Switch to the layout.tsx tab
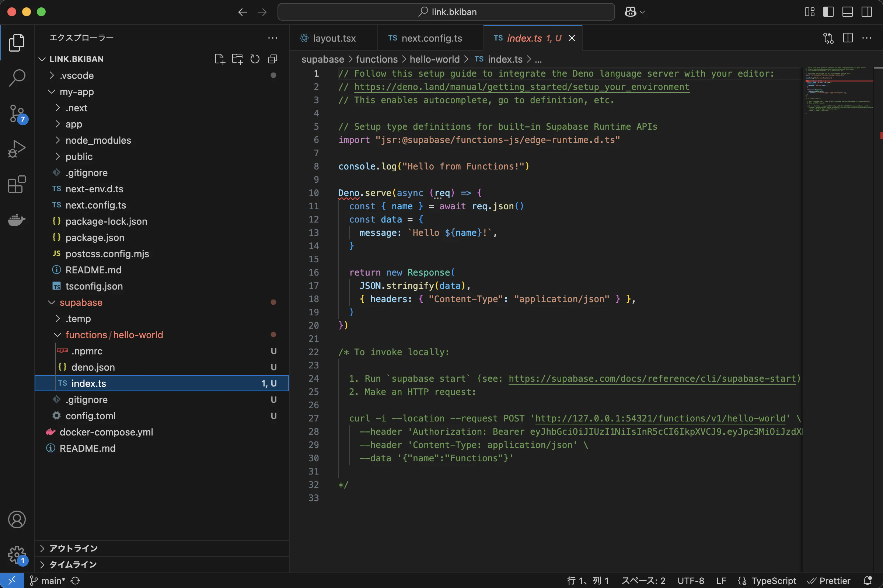The height and width of the screenshot is (588, 883). (334, 38)
